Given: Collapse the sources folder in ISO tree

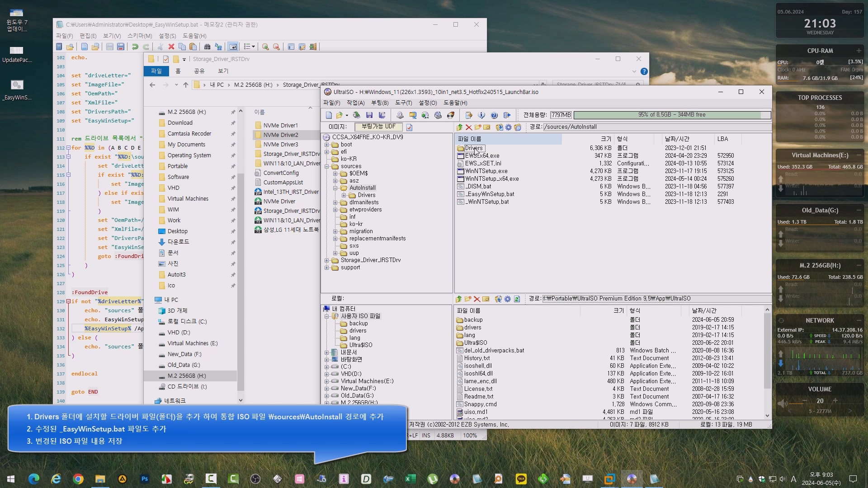Looking at the screenshot, I should point(327,166).
